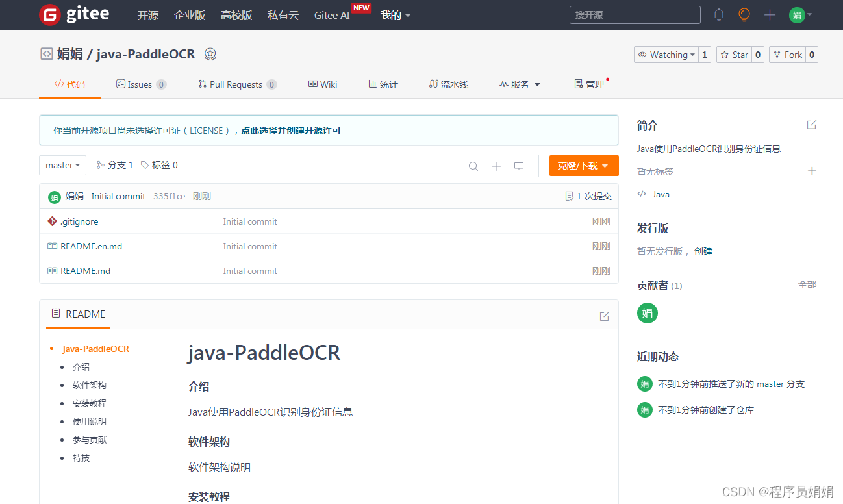Switch to the Issues tab
This screenshot has width=843, height=504.
(x=141, y=84)
